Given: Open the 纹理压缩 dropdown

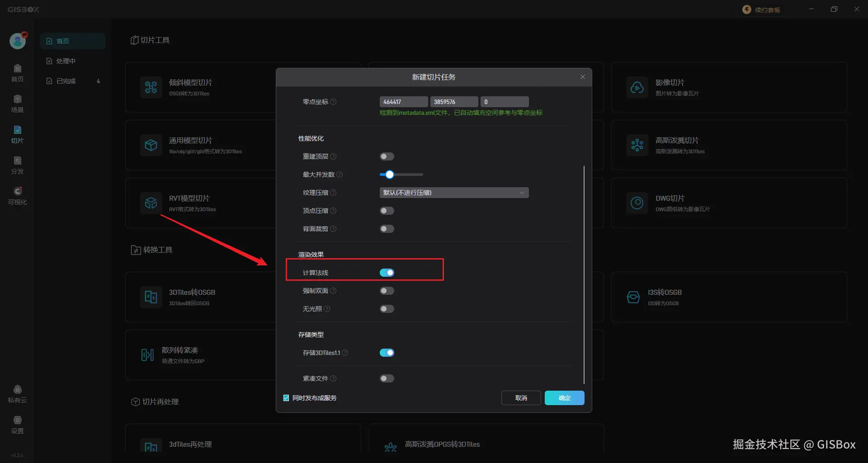Looking at the screenshot, I should [454, 193].
